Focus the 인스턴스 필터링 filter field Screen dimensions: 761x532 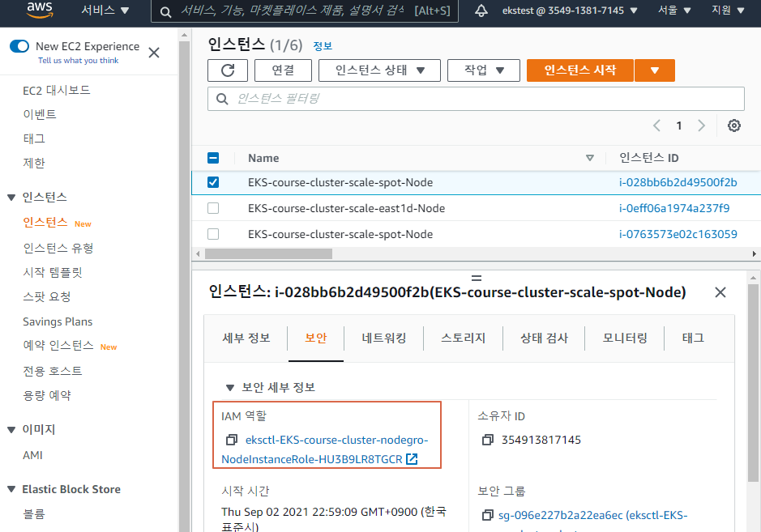476,99
